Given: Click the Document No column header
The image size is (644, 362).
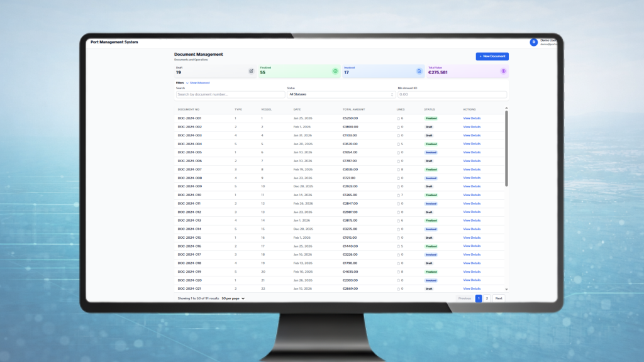Looking at the screenshot, I should (x=189, y=109).
